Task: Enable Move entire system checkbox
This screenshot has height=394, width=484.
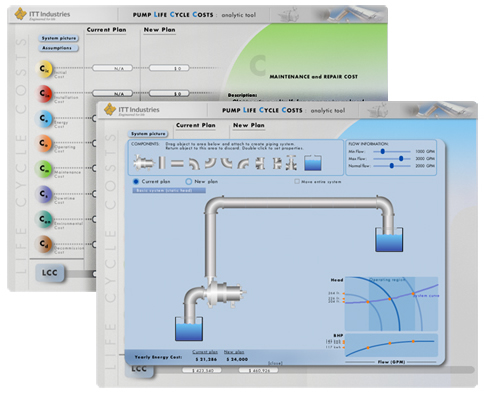Action: click(297, 181)
